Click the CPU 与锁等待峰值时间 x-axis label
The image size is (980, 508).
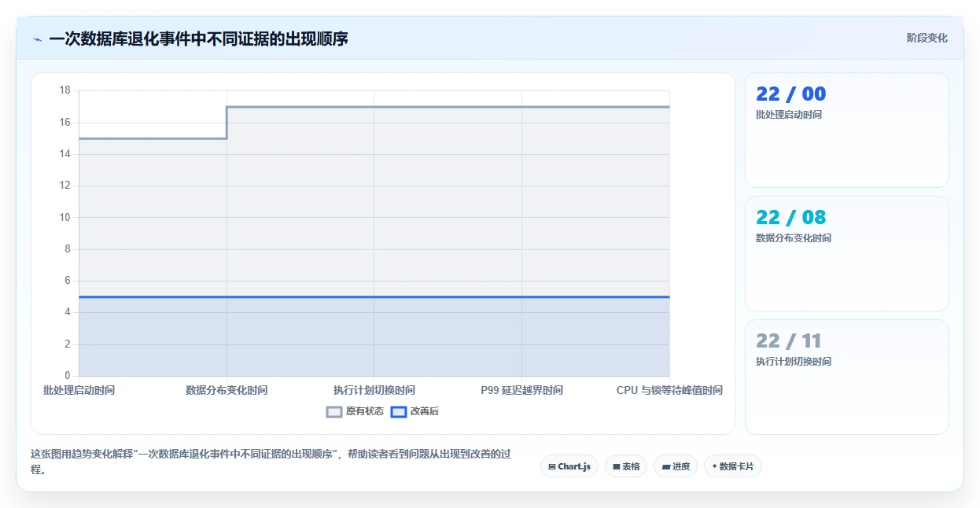[669, 390]
